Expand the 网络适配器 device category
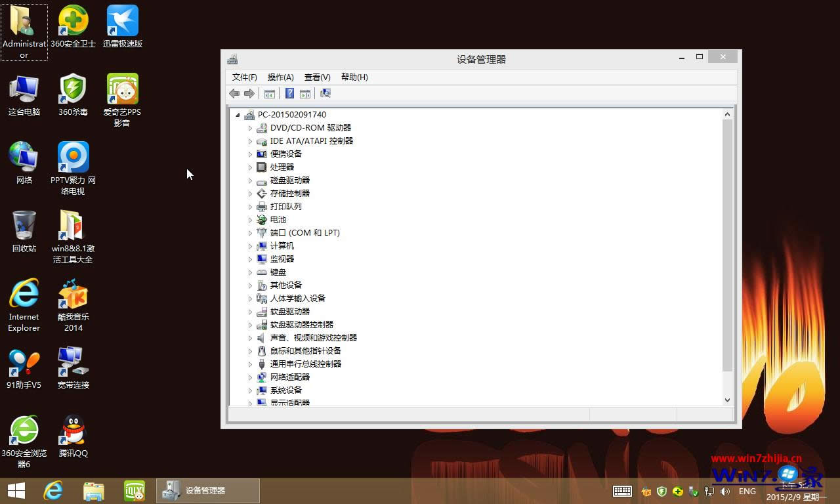The width and height of the screenshot is (840, 504). pyautogui.click(x=251, y=377)
